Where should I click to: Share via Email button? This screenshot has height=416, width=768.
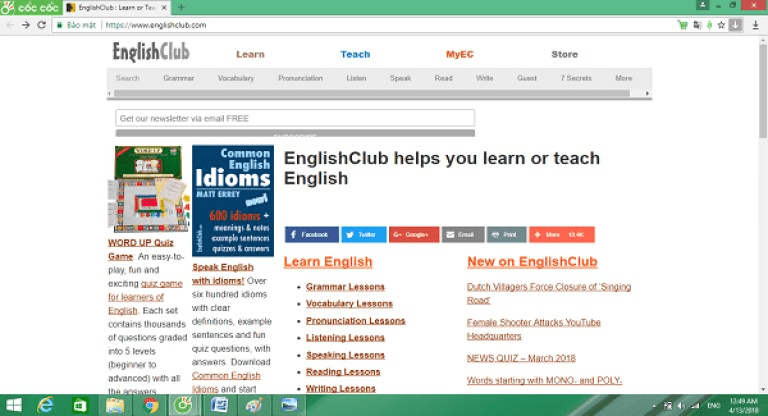(x=463, y=235)
